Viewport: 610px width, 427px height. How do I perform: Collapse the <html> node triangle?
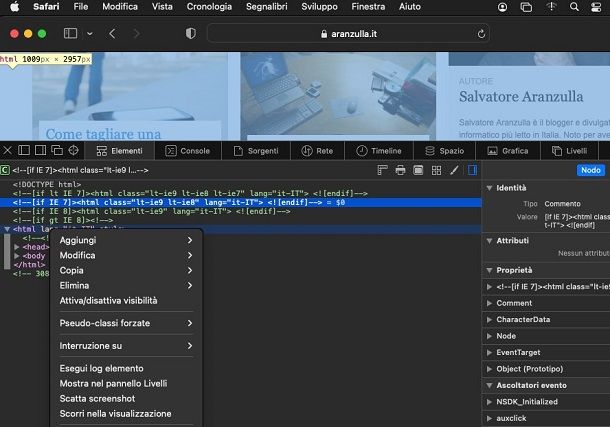[7, 229]
